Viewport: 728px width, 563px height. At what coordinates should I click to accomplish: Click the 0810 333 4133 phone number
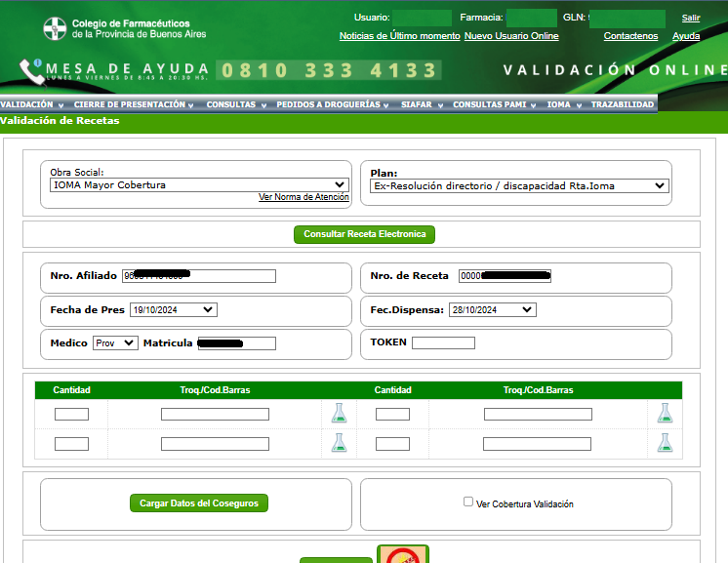[x=329, y=70]
